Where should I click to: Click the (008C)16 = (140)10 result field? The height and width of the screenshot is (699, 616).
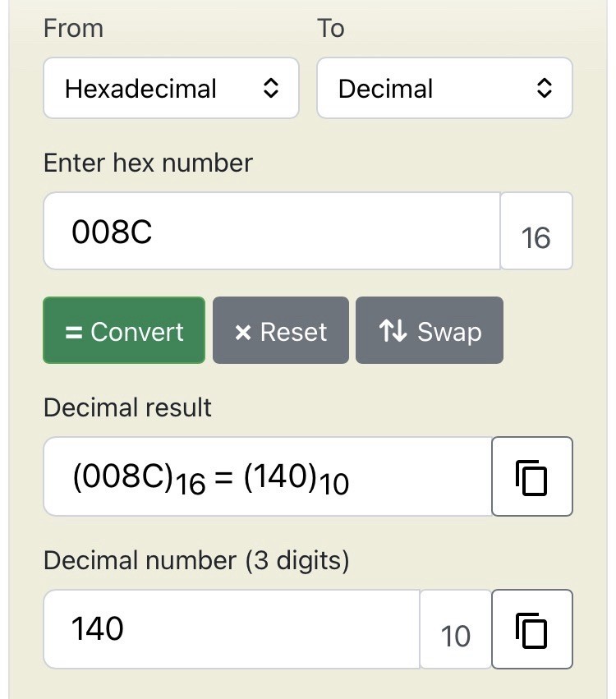coord(267,477)
